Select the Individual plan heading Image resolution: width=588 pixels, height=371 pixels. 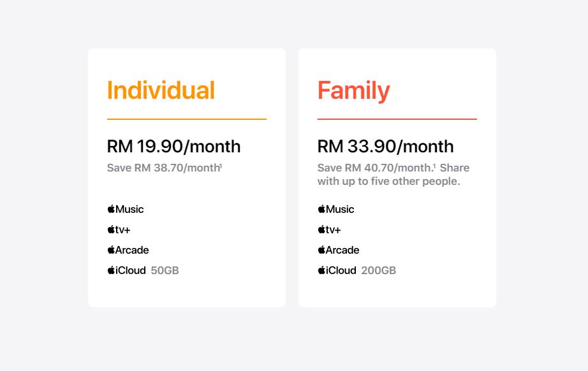[161, 91]
